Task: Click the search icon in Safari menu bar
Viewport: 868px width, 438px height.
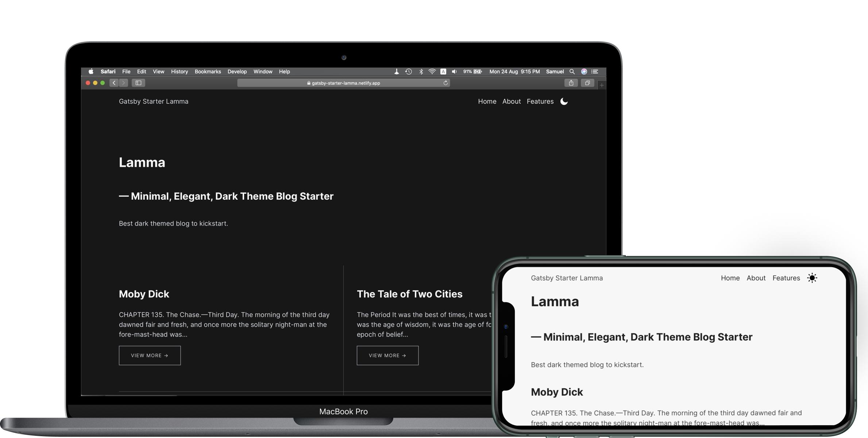Action: point(572,71)
